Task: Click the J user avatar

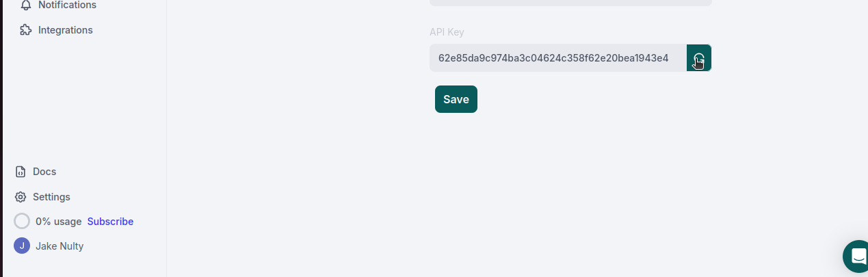Action: coord(22,246)
